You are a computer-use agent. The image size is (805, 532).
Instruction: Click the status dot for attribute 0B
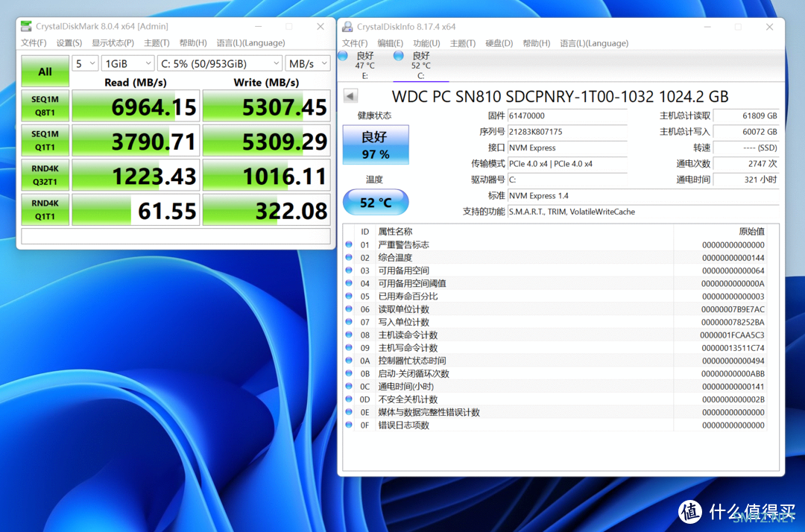click(x=349, y=373)
